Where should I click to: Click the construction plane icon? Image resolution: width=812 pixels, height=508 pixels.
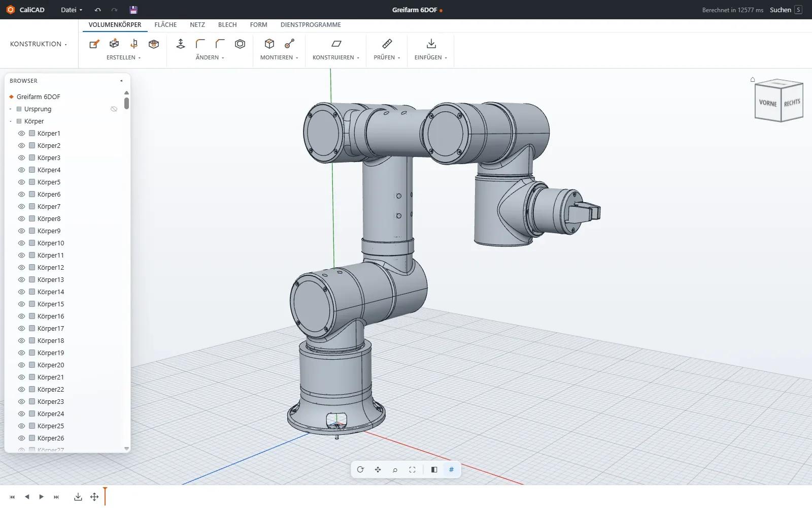(x=336, y=44)
